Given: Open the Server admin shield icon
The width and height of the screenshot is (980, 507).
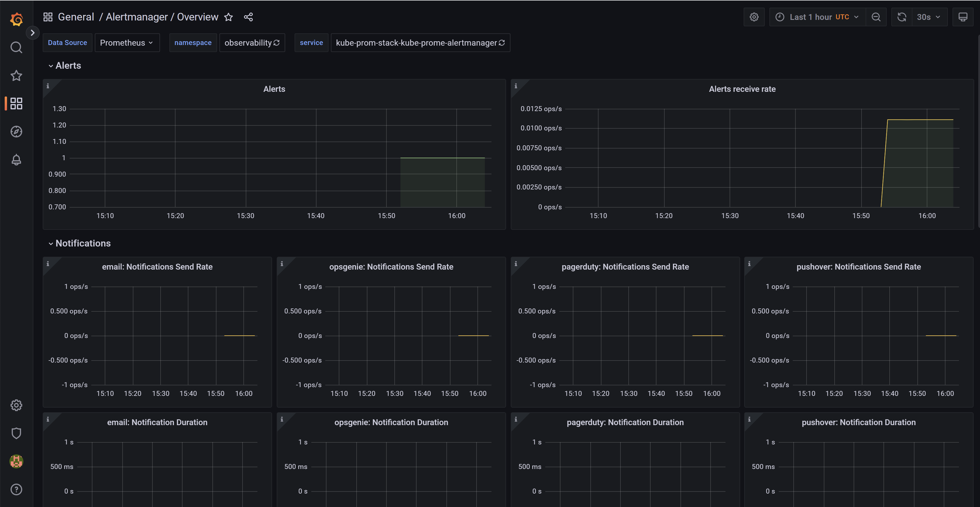Looking at the screenshot, I should 16,433.
